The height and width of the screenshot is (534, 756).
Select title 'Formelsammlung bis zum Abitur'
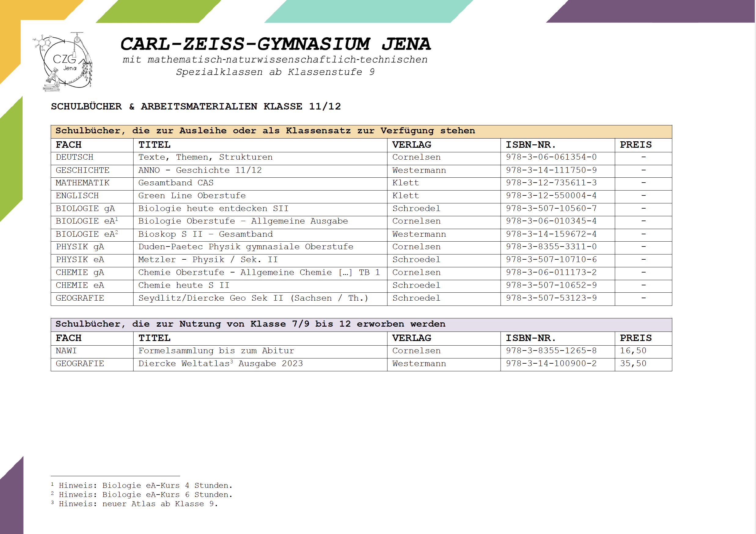pos(216,351)
